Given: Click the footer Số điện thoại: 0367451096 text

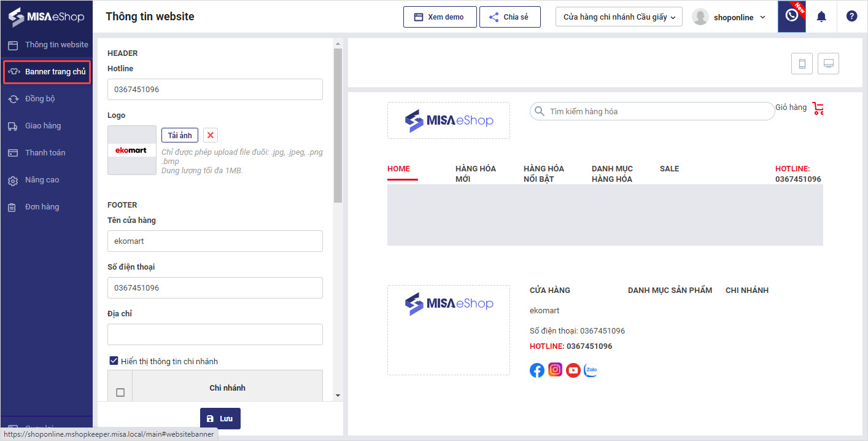Looking at the screenshot, I should [x=577, y=331].
